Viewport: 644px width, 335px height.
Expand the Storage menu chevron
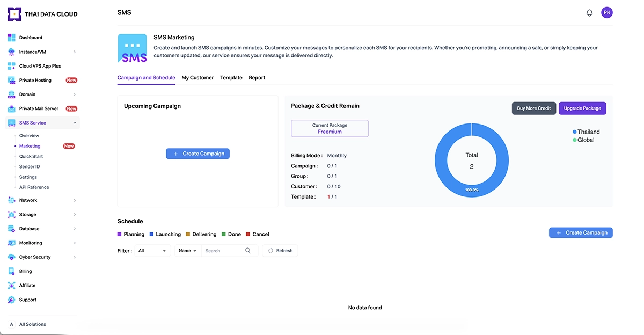click(75, 214)
